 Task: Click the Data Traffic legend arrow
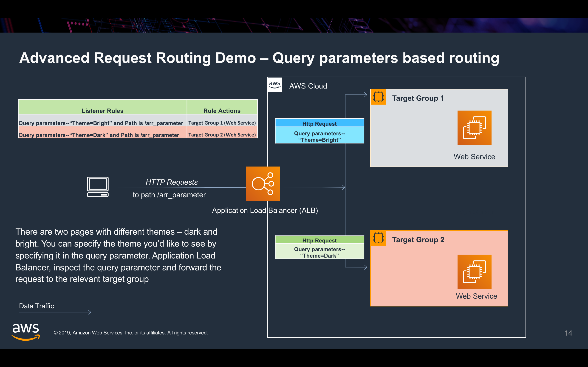coord(55,312)
